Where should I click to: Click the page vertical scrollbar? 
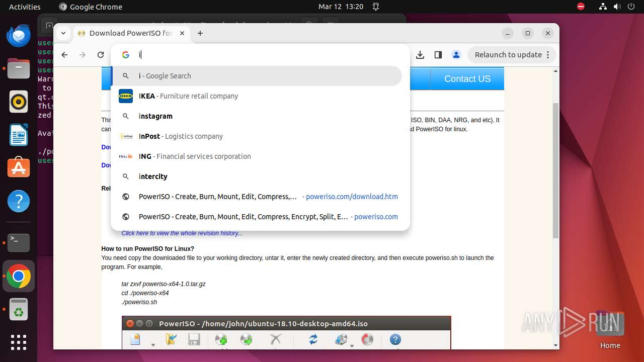point(555,171)
